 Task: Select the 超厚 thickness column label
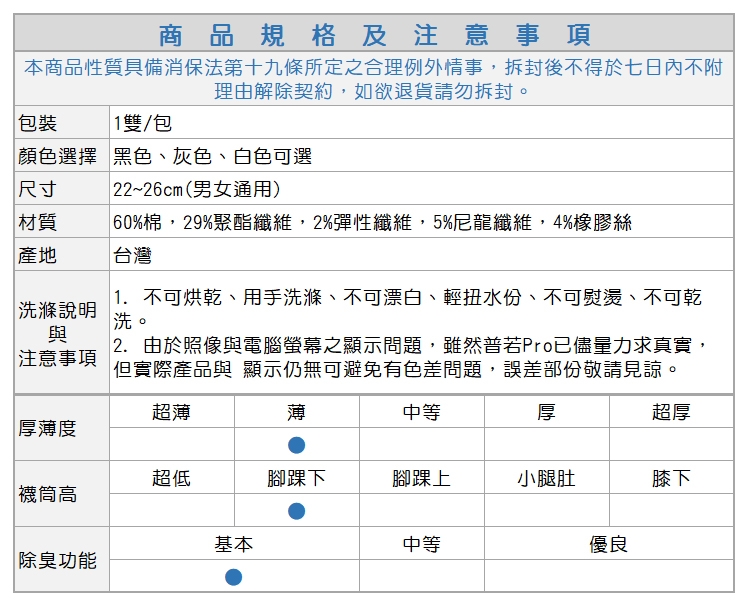coord(671,412)
